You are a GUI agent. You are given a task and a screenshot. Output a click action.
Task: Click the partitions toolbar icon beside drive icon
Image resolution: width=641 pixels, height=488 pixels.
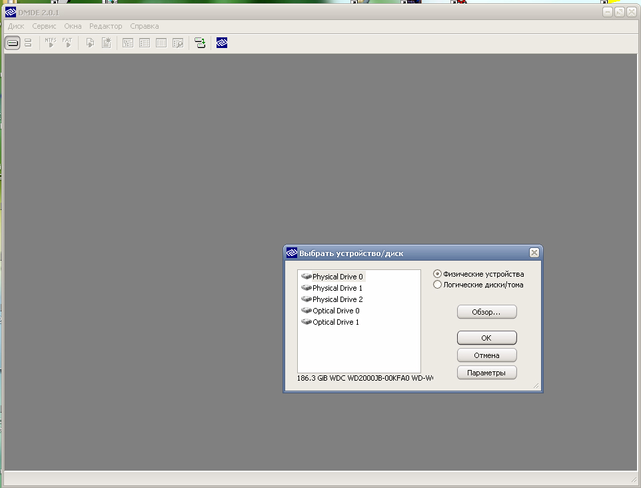coord(28,43)
